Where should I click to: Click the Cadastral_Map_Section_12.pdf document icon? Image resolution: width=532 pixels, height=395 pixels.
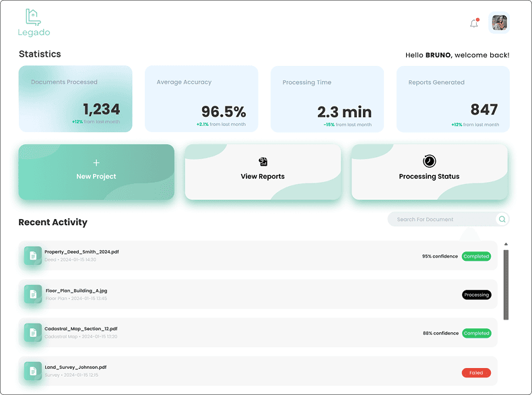(32, 332)
